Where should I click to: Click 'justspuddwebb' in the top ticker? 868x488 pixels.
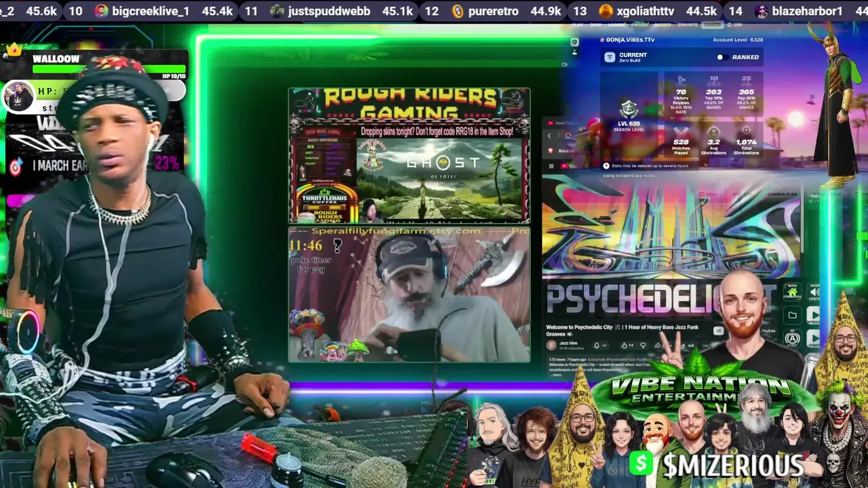coord(329,11)
